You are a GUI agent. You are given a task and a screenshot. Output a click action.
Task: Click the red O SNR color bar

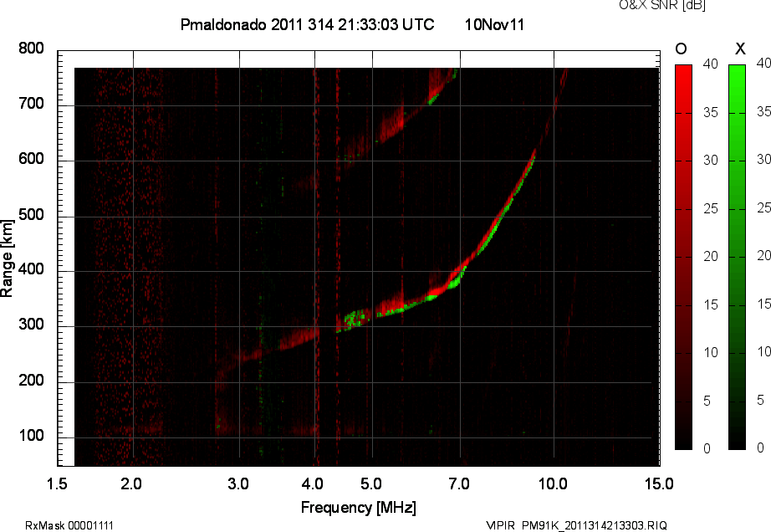click(x=683, y=257)
